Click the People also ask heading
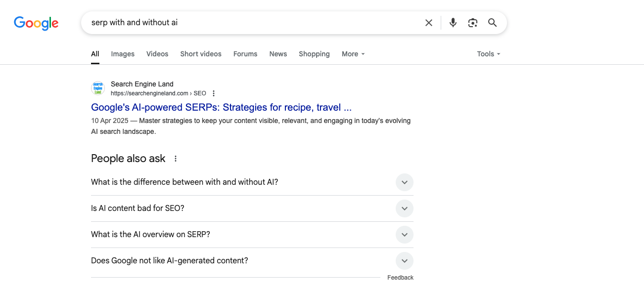This screenshot has height=289, width=644. click(128, 159)
